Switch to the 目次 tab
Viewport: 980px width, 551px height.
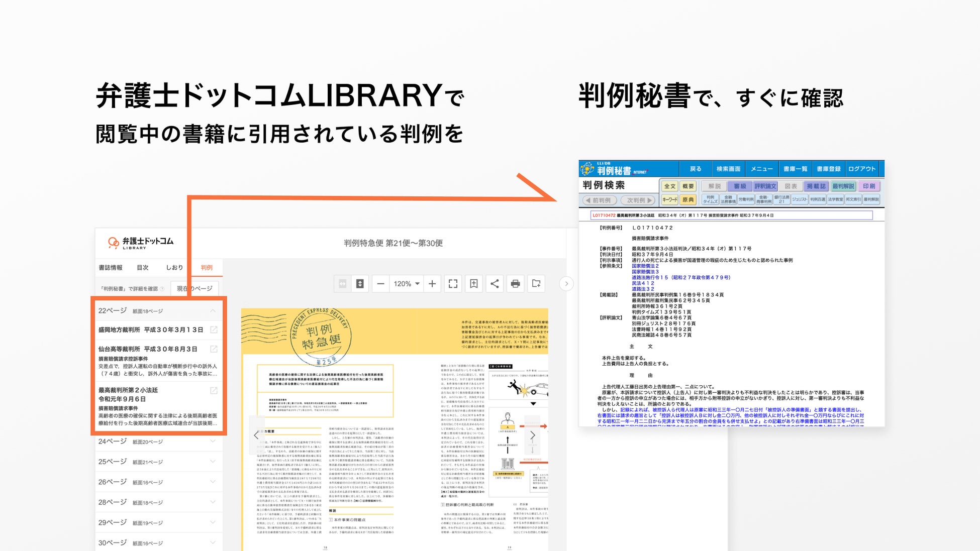tap(143, 268)
